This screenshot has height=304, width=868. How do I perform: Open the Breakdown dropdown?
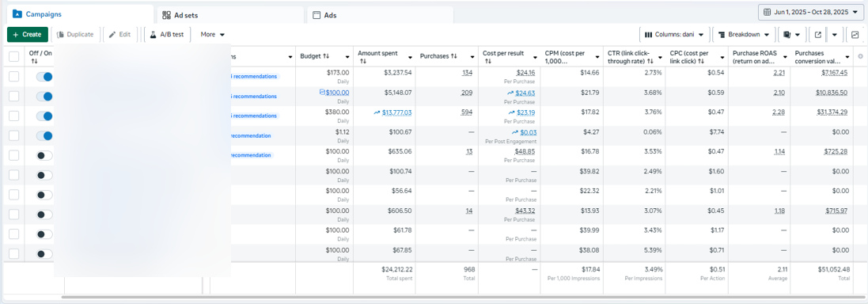(744, 34)
